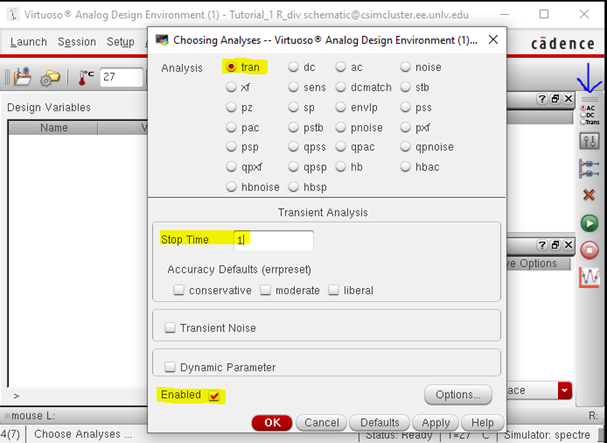Click the setup outputs icon in right sidebar
Viewport: 607px width, 443px height.
click(x=589, y=168)
